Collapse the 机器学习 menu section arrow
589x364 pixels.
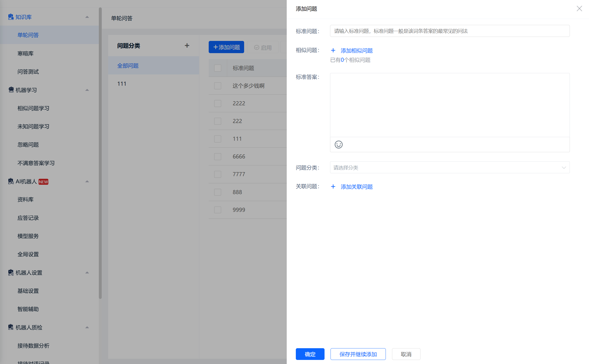pos(87,90)
